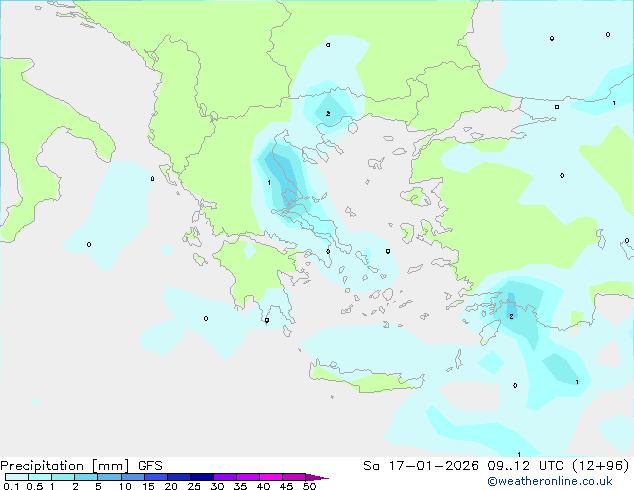The width and height of the screenshot is (634, 490).
Task: Click the 35–40 mm legend swatch
Action: [x=248, y=477]
